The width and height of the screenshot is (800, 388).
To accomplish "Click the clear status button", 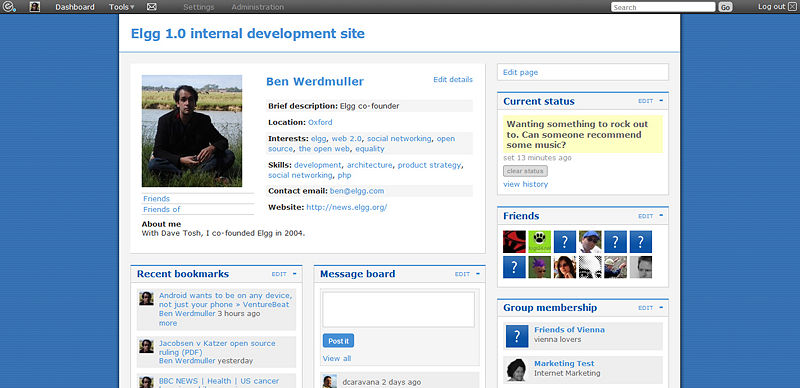I will tap(526, 171).
